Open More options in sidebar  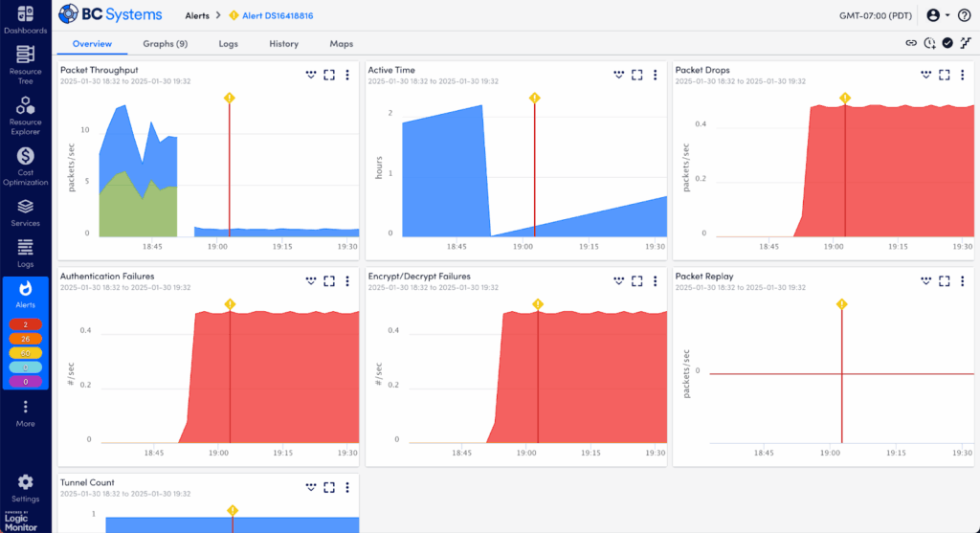[25, 413]
